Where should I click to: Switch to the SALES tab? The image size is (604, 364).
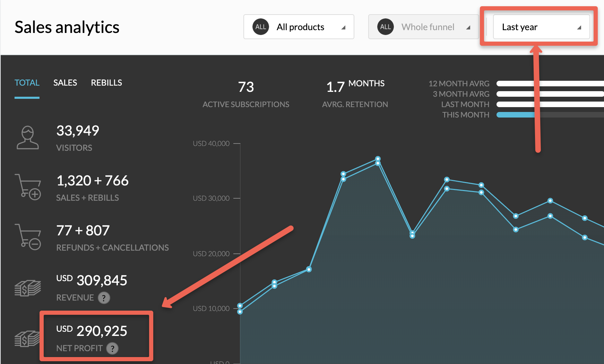(x=65, y=83)
